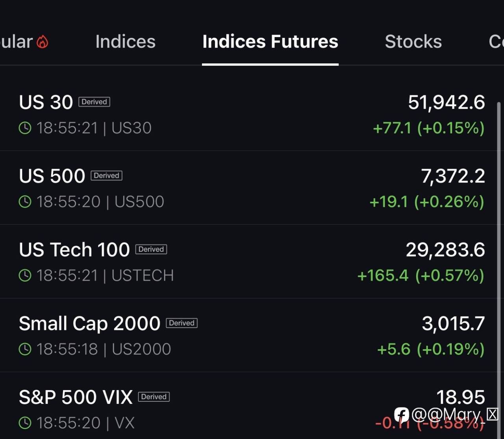Image resolution: width=504 pixels, height=439 pixels.
Task: Tap the clock icon in Small Cap 2000 row
Action: point(25,349)
